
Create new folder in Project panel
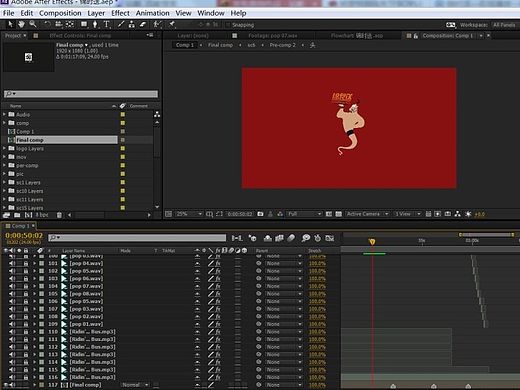(17, 215)
